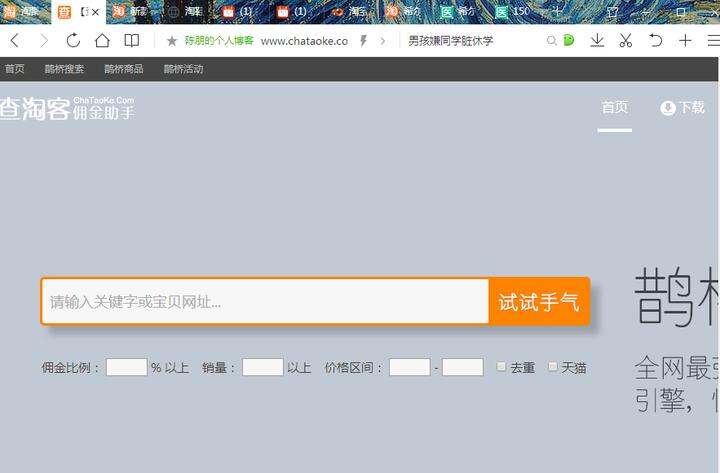
Task: Go back to the previous page
Action: pyautogui.click(x=15, y=41)
